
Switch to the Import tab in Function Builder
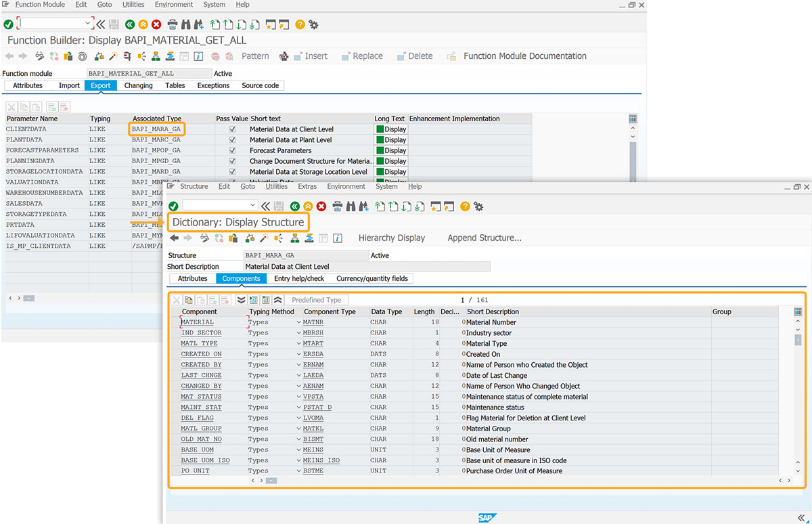click(69, 85)
